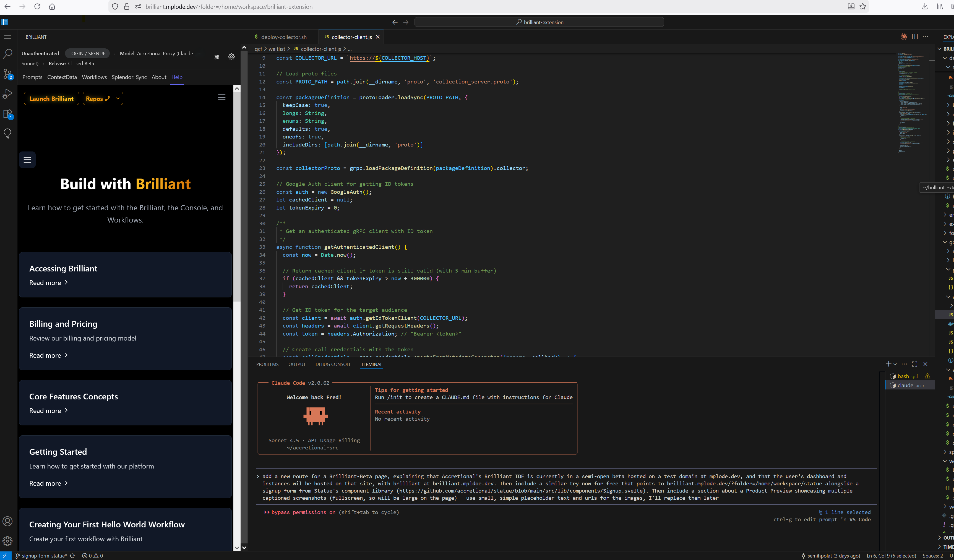The width and height of the screenshot is (954, 560).
Task: Add a new terminal with the plus icon
Action: [888, 364]
